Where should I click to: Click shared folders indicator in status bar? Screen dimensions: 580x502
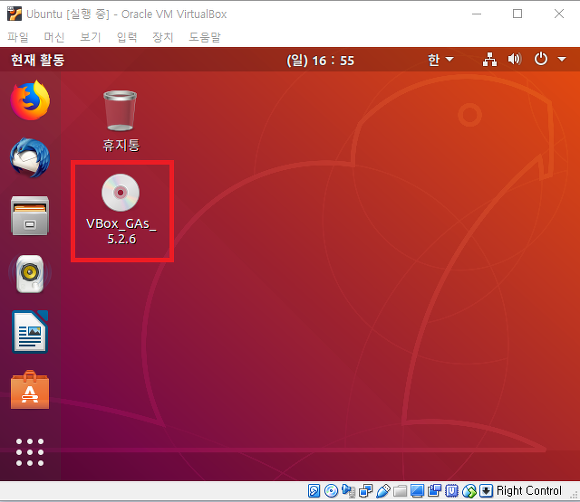(400, 491)
